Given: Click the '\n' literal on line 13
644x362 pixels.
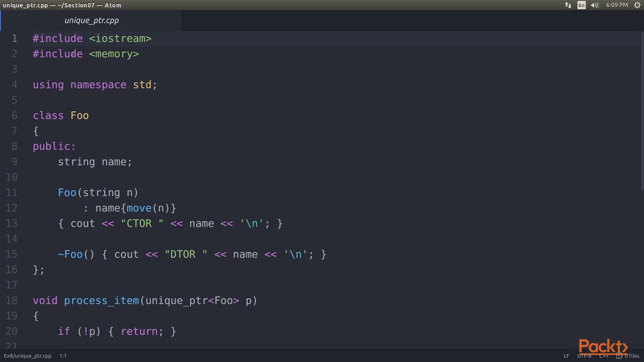Looking at the screenshot, I should point(252,224).
